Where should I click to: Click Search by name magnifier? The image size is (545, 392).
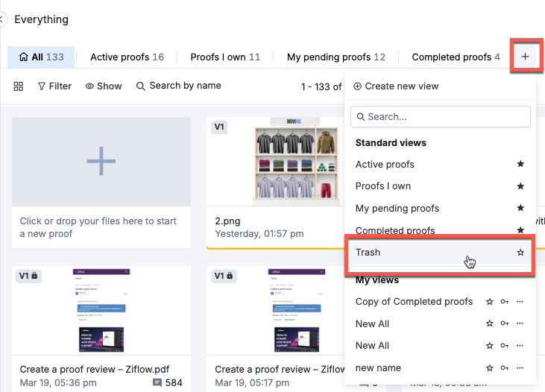pyautogui.click(x=140, y=86)
